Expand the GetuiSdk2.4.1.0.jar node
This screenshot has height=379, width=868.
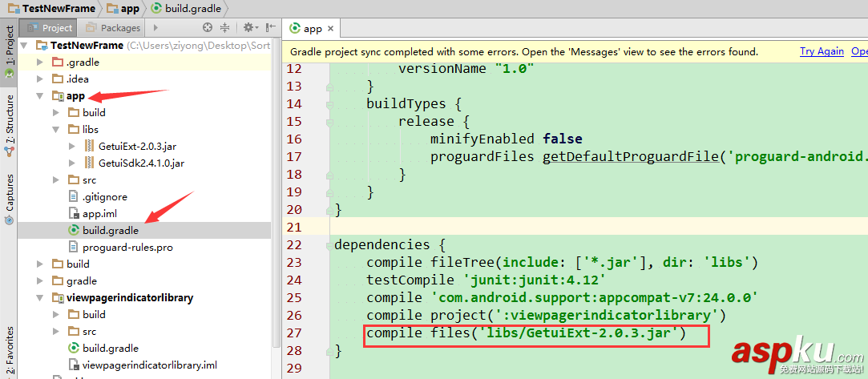point(72,163)
